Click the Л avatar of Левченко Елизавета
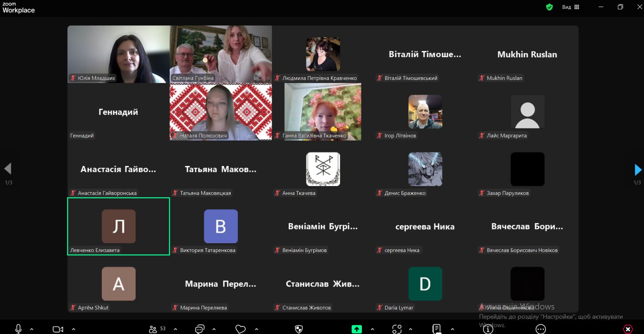Image resolution: width=644 pixels, height=334 pixels. click(x=118, y=226)
